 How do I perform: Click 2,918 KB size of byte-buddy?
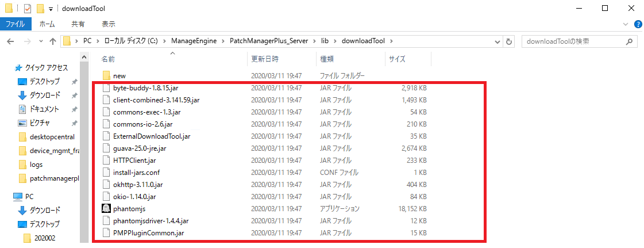click(x=414, y=87)
